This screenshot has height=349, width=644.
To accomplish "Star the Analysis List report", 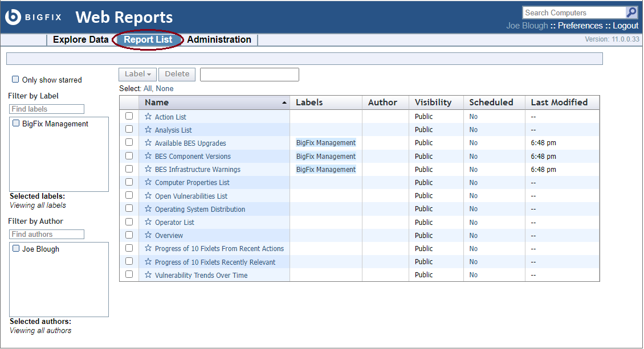I will 148,130.
